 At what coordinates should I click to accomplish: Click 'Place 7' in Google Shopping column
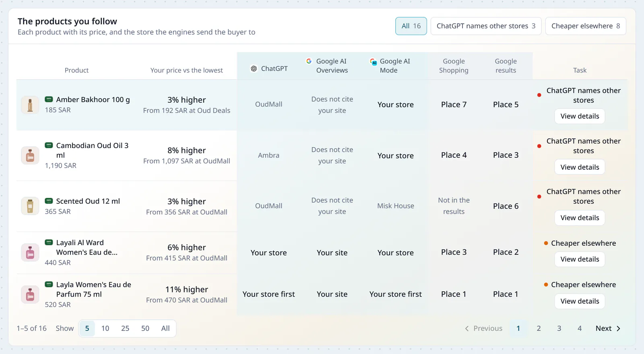(x=454, y=105)
